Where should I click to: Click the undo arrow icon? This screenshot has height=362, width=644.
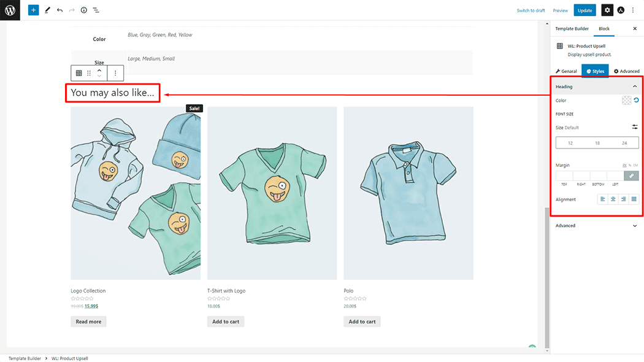point(59,10)
